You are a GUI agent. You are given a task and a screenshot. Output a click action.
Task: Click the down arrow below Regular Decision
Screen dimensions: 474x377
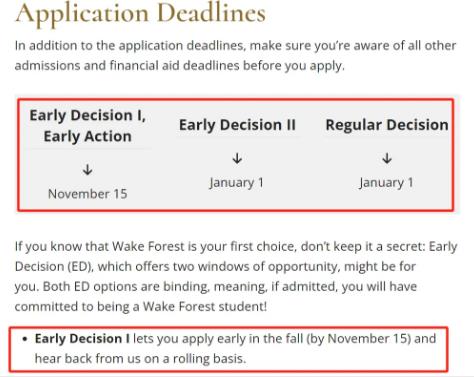click(387, 158)
